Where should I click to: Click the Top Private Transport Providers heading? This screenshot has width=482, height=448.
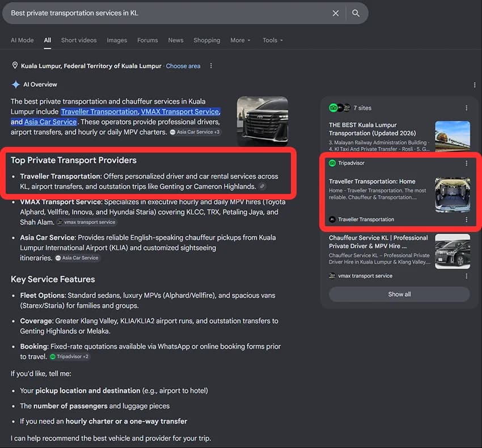coord(74,160)
